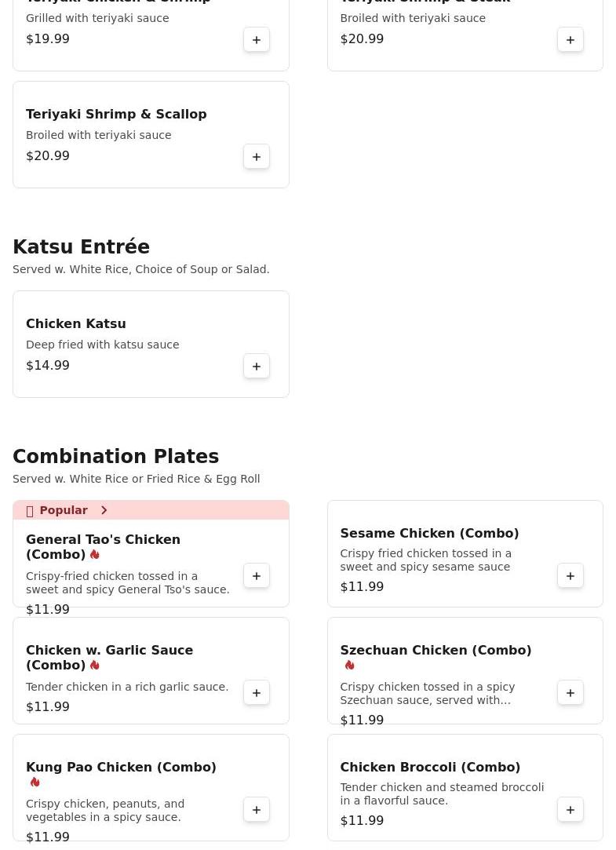The width and height of the screenshot is (616, 850).
Task: Click the Katsu Entrée section heading
Action: click(x=81, y=246)
